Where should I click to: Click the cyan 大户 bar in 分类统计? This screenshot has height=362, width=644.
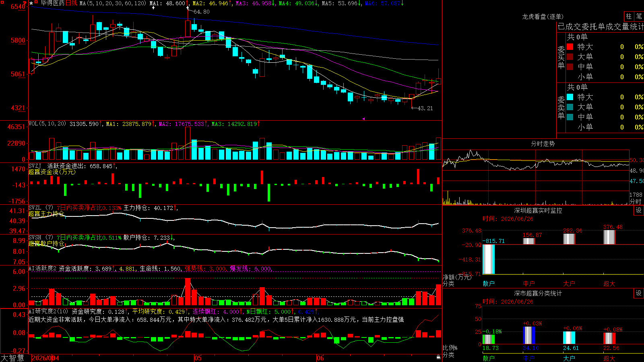[x=569, y=338]
